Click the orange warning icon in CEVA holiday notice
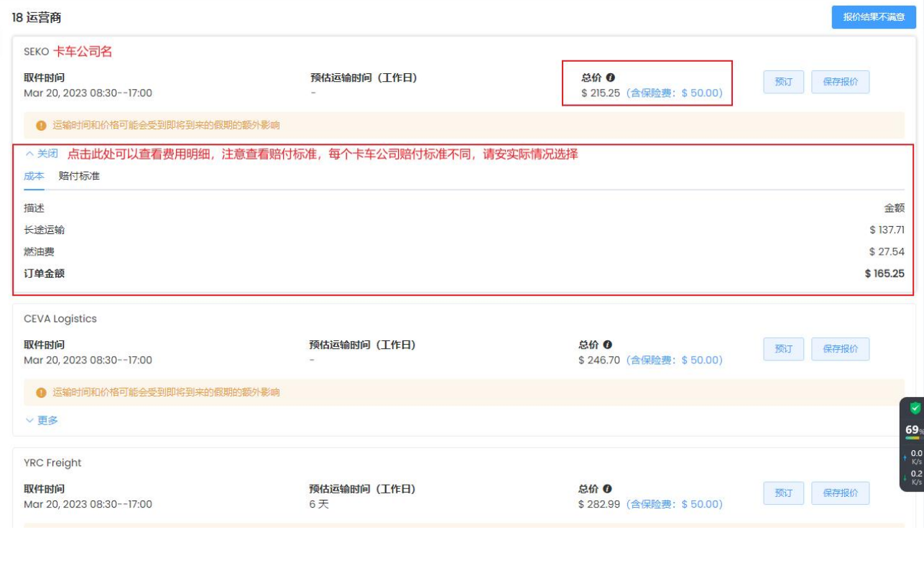 [x=41, y=393]
